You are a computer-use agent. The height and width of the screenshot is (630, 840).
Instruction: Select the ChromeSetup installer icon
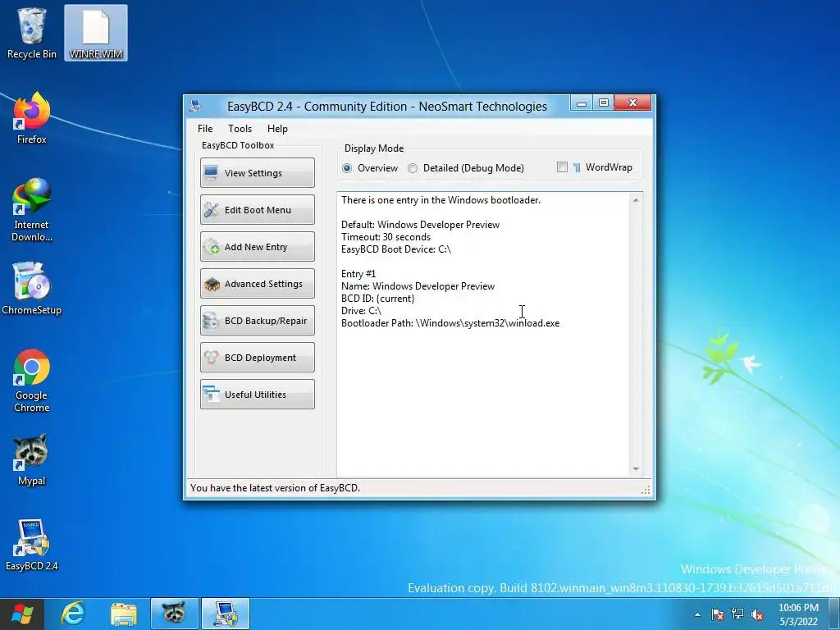(32, 288)
